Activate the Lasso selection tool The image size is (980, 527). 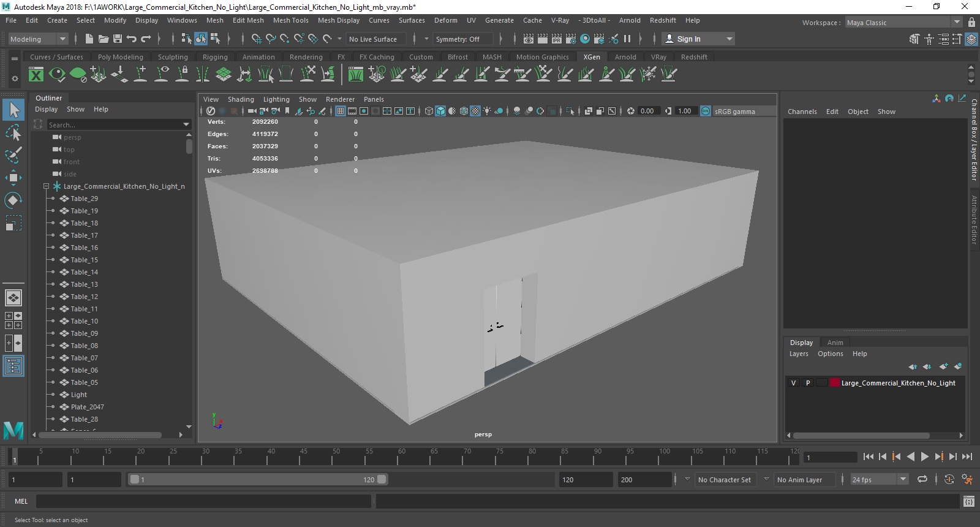[13, 133]
